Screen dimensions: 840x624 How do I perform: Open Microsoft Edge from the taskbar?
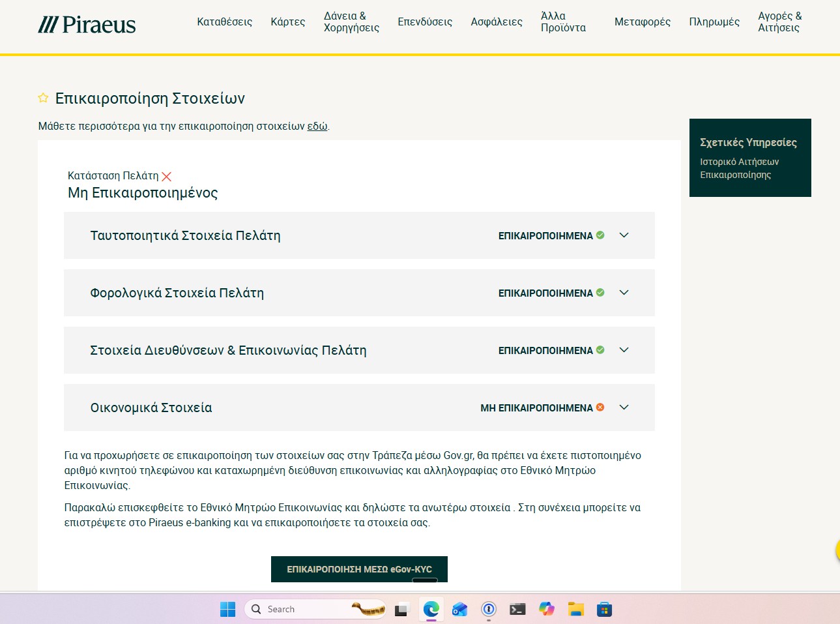tap(431, 609)
